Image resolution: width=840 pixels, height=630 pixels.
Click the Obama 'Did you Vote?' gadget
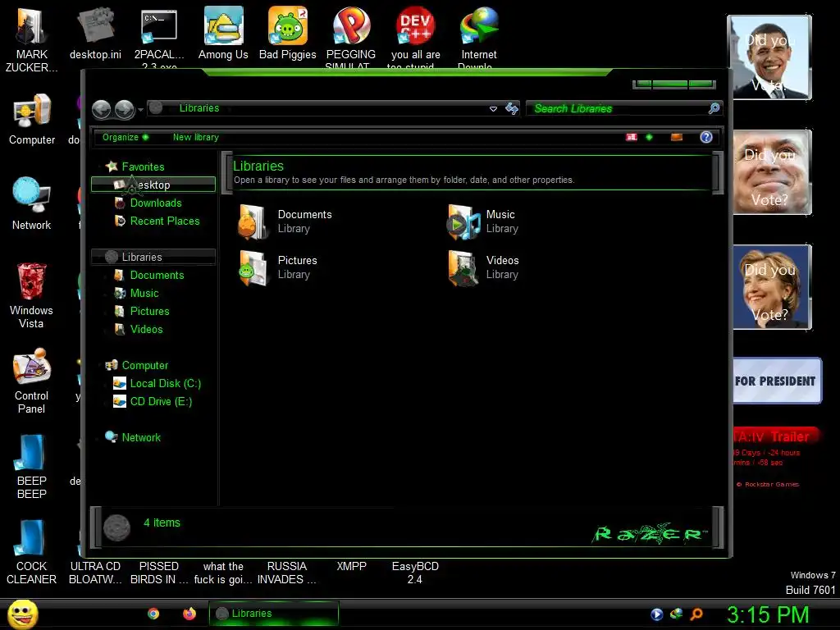(769, 58)
